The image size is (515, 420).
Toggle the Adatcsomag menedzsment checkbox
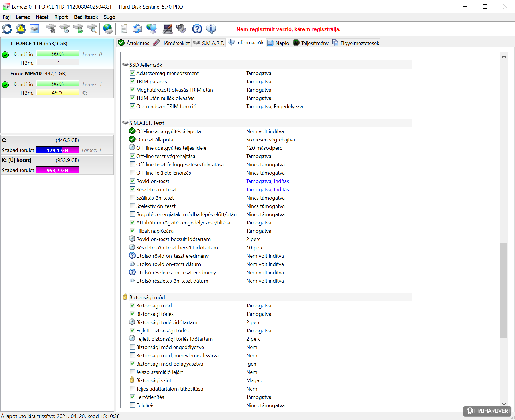click(x=132, y=73)
